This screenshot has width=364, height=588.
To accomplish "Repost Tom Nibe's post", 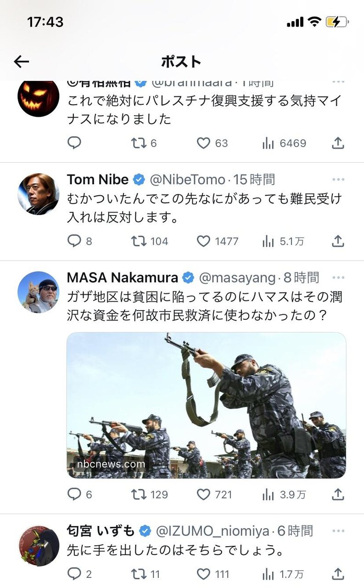I will pyautogui.click(x=139, y=241).
